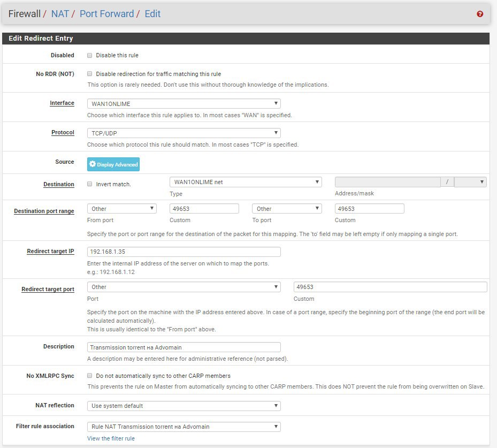Image resolution: width=497 pixels, height=448 pixels.
Task: Click the Protocol label link
Action: pyautogui.click(x=63, y=133)
